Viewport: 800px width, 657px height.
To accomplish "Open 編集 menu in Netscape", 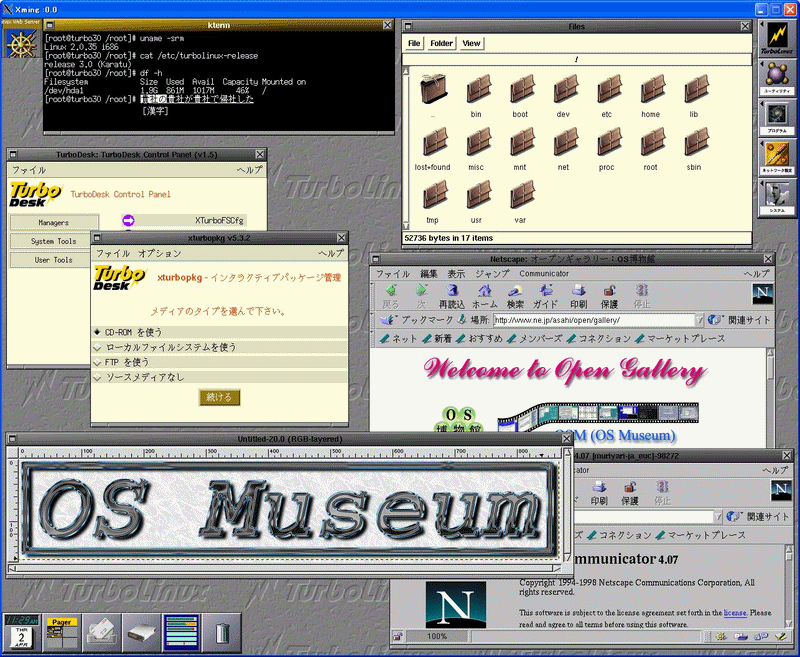I will (x=429, y=273).
